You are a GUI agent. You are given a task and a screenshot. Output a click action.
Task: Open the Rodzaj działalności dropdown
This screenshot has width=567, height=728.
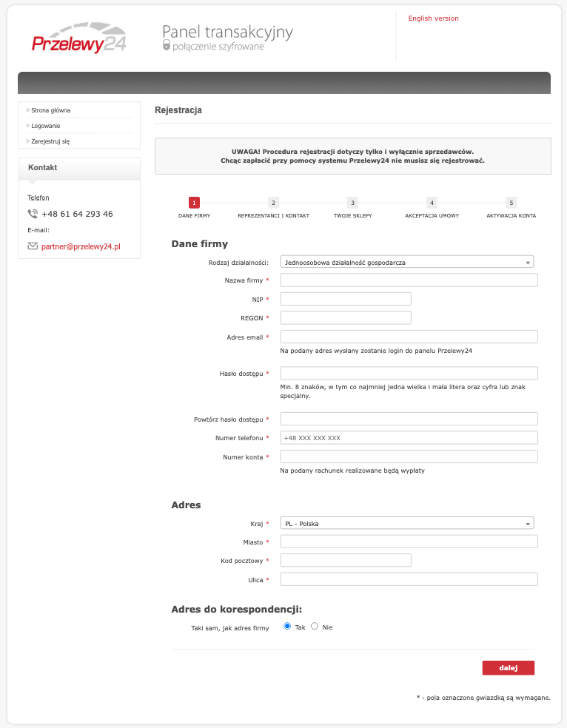[406, 262]
